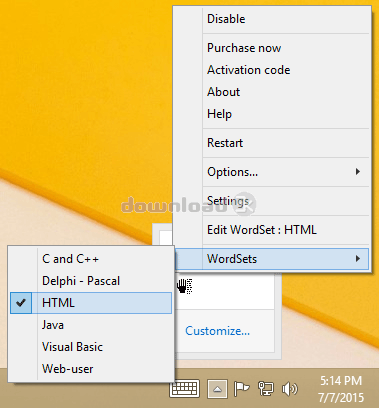Pick the C and C++ wordset
379x408 pixels.
(91, 259)
